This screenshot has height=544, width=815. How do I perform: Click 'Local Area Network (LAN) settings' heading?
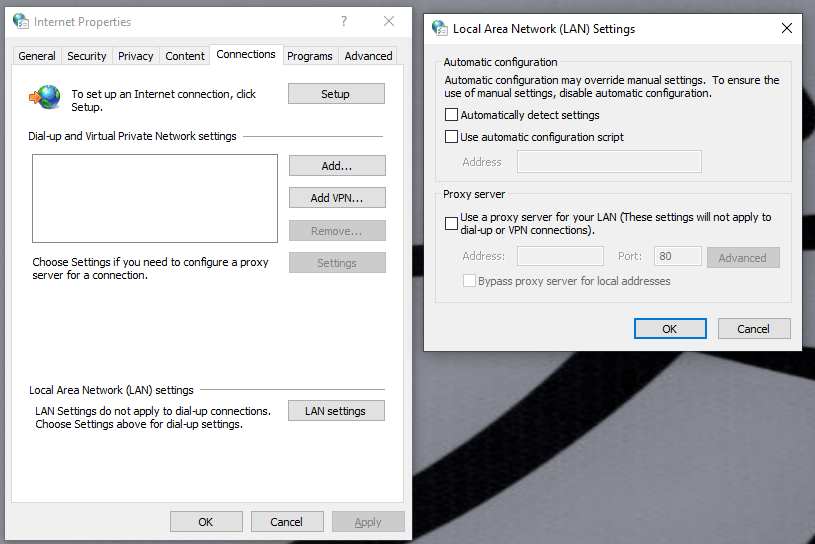point(111,390)
